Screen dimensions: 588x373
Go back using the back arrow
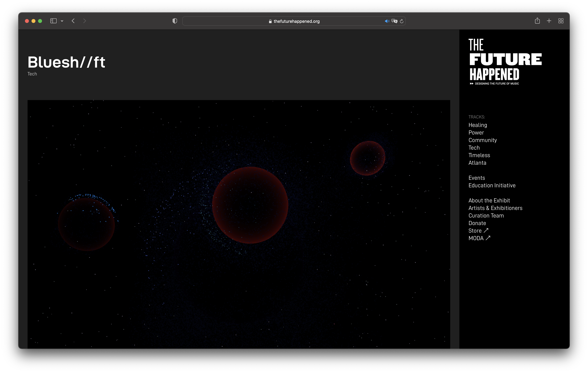pos(73,21)
